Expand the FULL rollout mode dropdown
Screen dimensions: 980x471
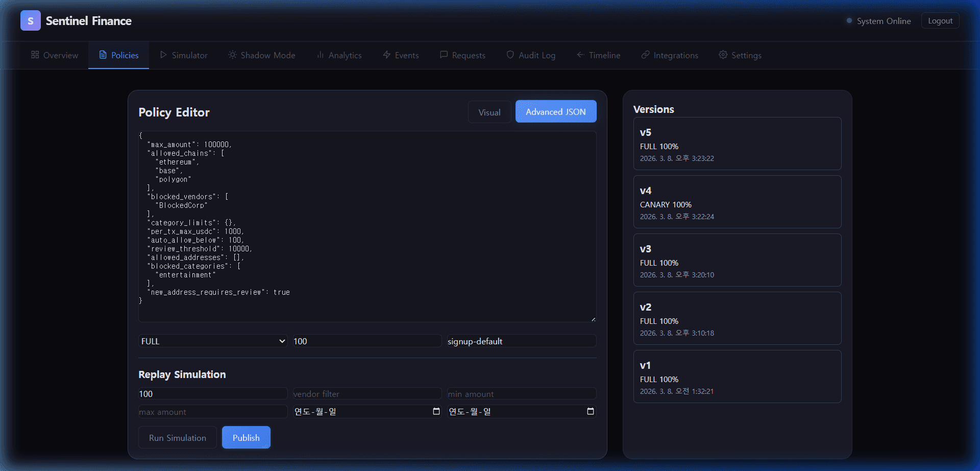coord(213,341)
